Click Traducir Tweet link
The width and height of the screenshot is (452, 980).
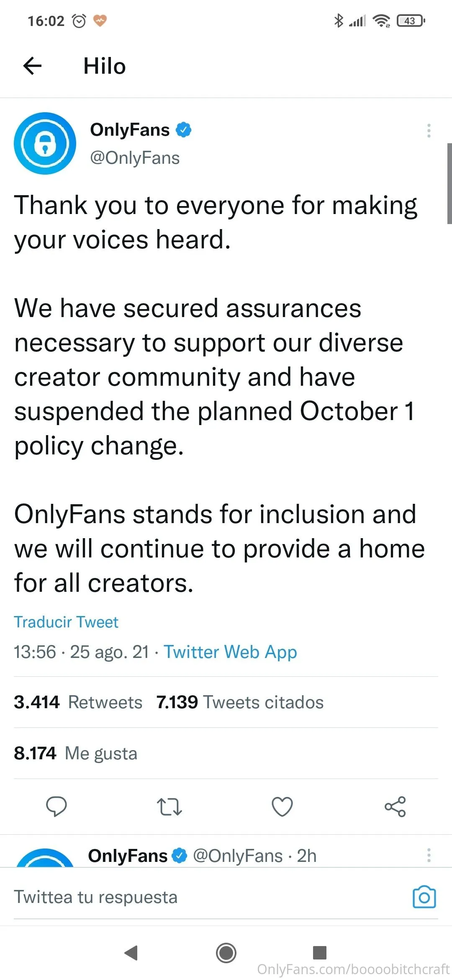click(66, 622)
